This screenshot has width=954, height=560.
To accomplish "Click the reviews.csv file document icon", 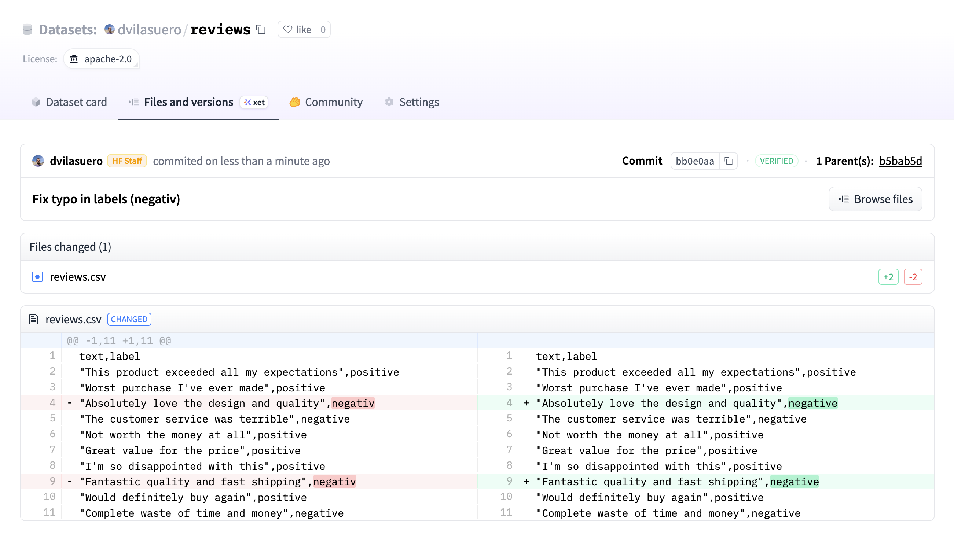I will [x=34, y=319].
